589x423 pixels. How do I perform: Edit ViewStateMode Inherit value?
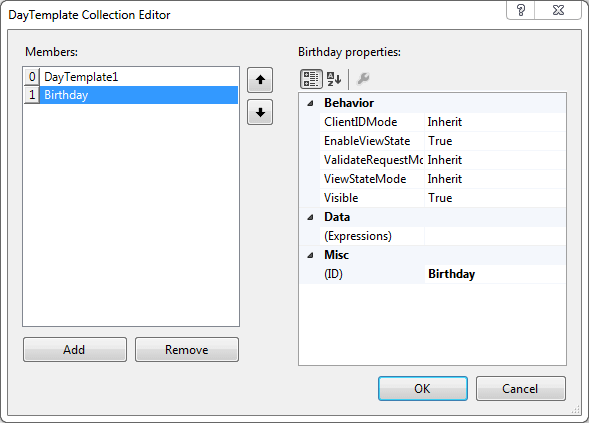pos(495,179)
